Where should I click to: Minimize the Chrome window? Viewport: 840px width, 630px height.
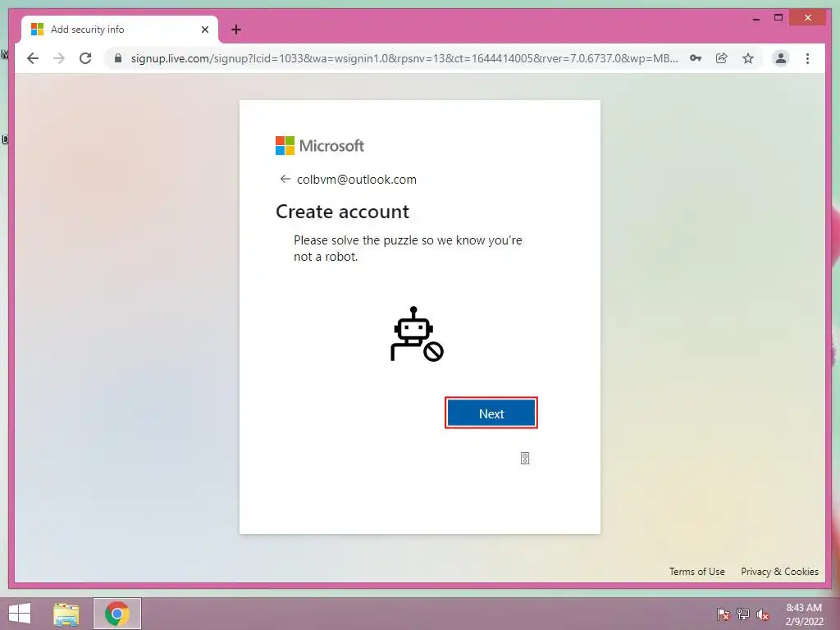tap(756, 18)
